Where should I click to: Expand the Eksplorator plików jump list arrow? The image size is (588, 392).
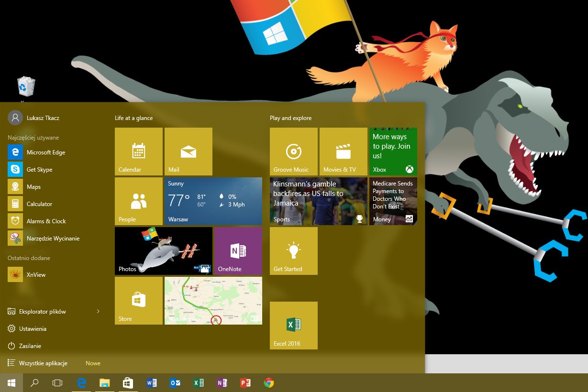[x=98, y=311]
